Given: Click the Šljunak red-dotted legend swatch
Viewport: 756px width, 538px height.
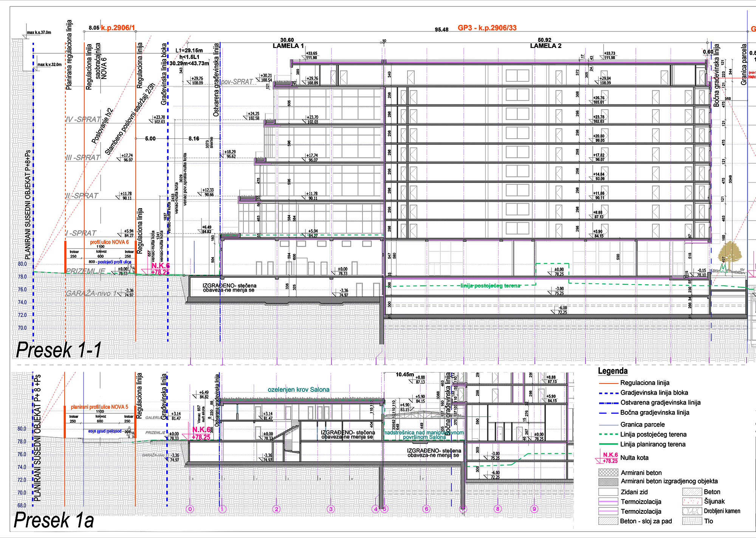Looking at the screenshot, I should tap(692, 501).
